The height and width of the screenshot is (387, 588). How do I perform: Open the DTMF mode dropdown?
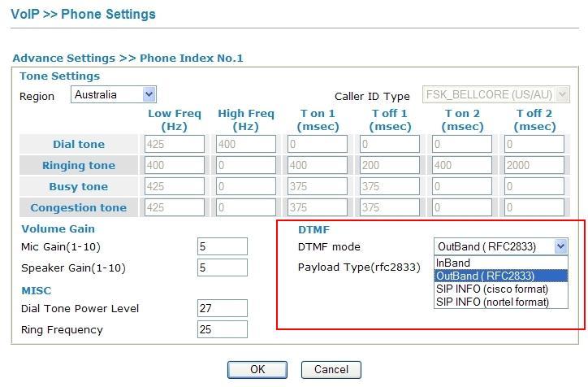[501, 246]
